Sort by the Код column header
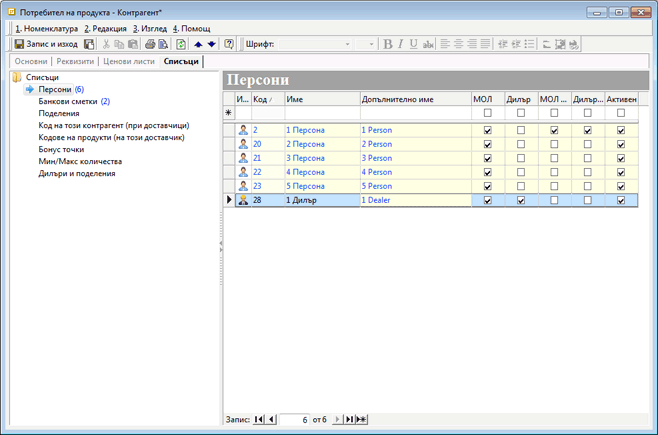The image size is (658, 435). coord(268,99)
